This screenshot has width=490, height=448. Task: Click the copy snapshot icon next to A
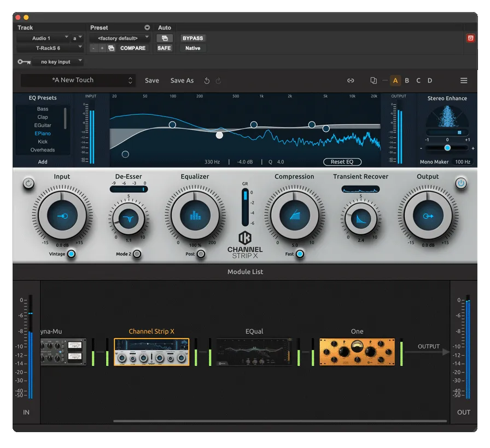(373, 80)
